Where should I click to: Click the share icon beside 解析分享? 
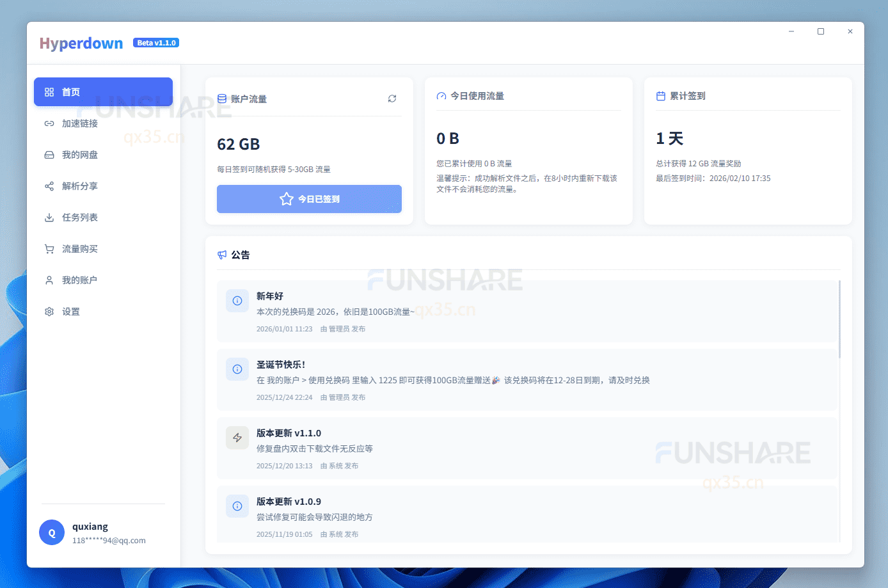[x=49, y=186]
